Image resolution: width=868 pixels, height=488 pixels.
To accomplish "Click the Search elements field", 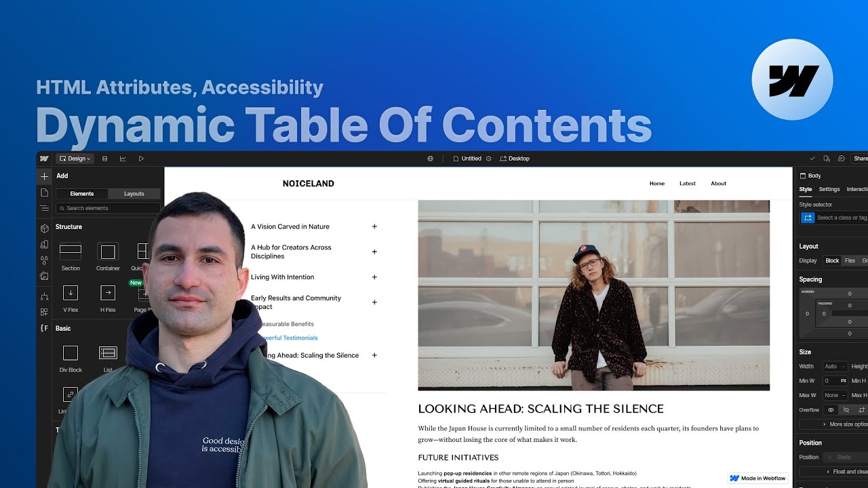I will pos(108,208).
